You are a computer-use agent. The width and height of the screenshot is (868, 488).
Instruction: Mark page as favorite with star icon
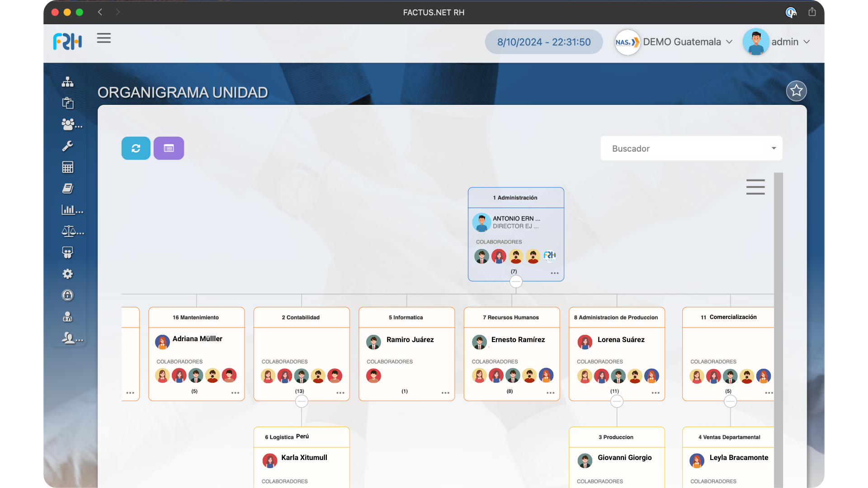796,91
